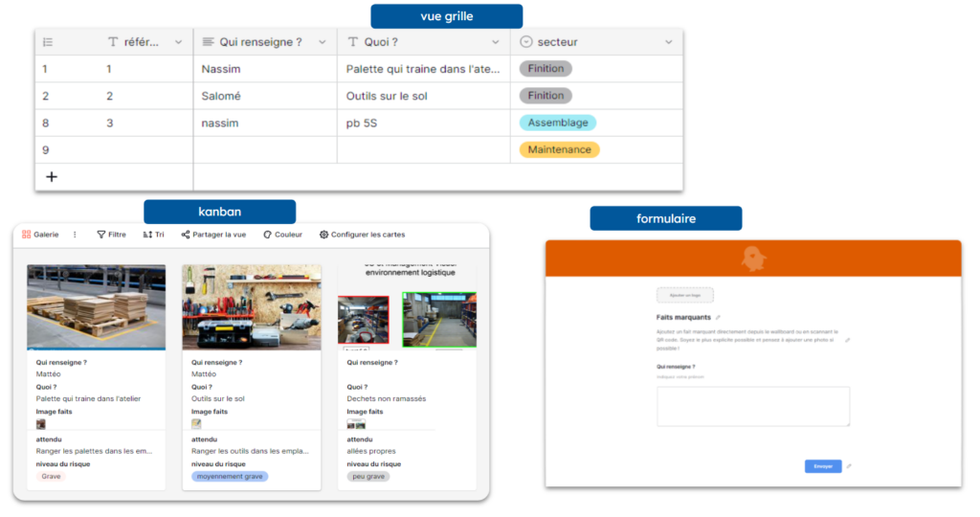Click the Palette qui traine dans l'ate... cell

point(424,69)
